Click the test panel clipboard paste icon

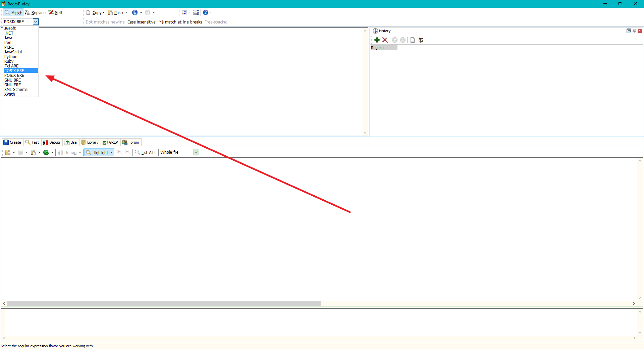(x=33, y=152)
